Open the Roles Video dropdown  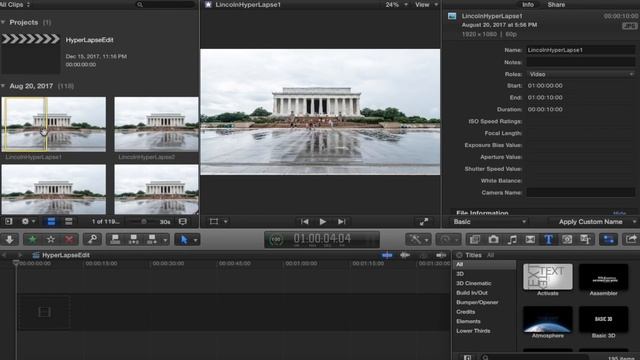(580, 74)
